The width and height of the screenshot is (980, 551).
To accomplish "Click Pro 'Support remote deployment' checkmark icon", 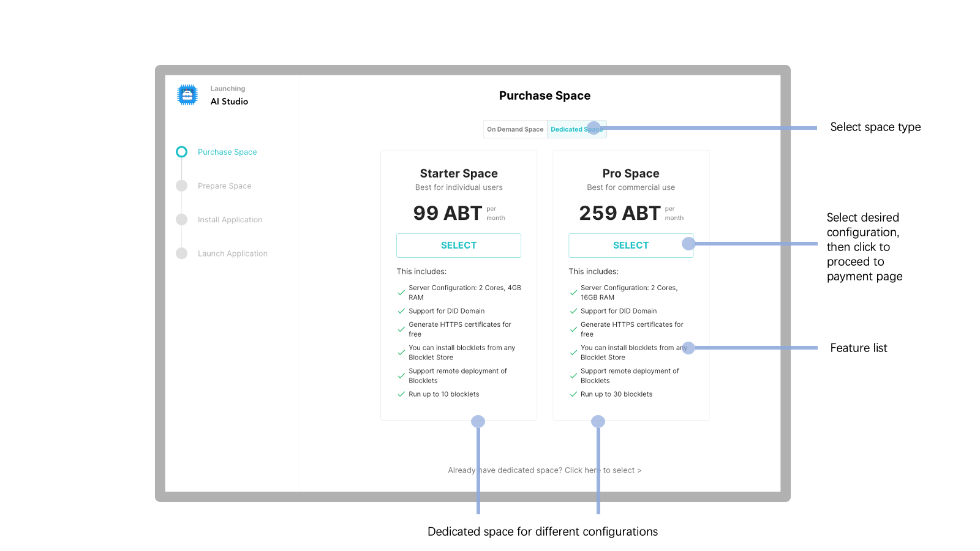I will point(573,376).
